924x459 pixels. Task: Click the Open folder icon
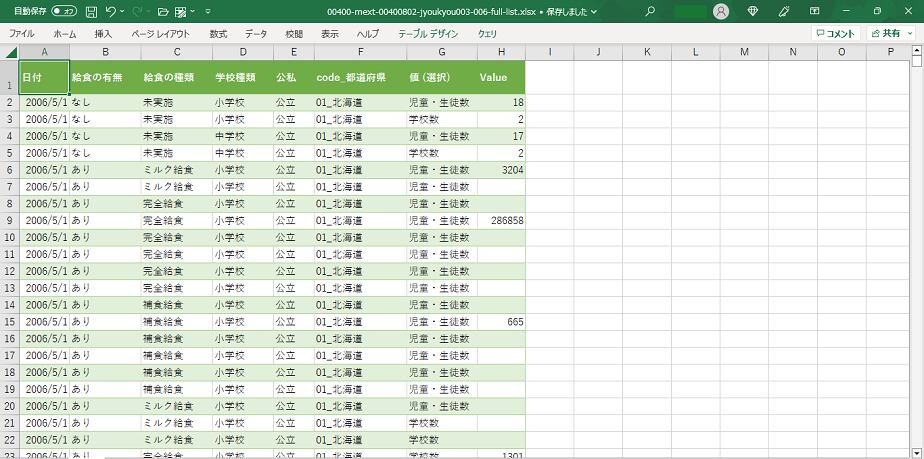tap(163, 12)
